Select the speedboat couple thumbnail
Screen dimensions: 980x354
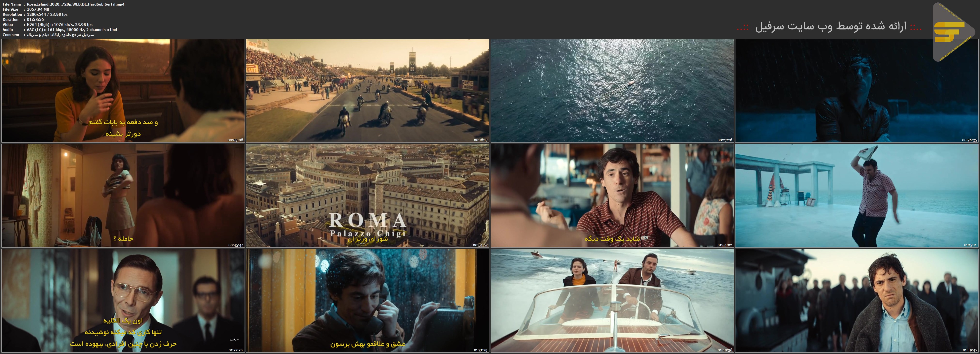click(x=612, y=300)
